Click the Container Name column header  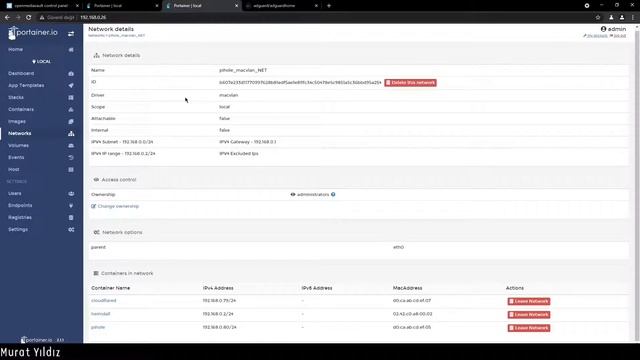tap(111, 288)
